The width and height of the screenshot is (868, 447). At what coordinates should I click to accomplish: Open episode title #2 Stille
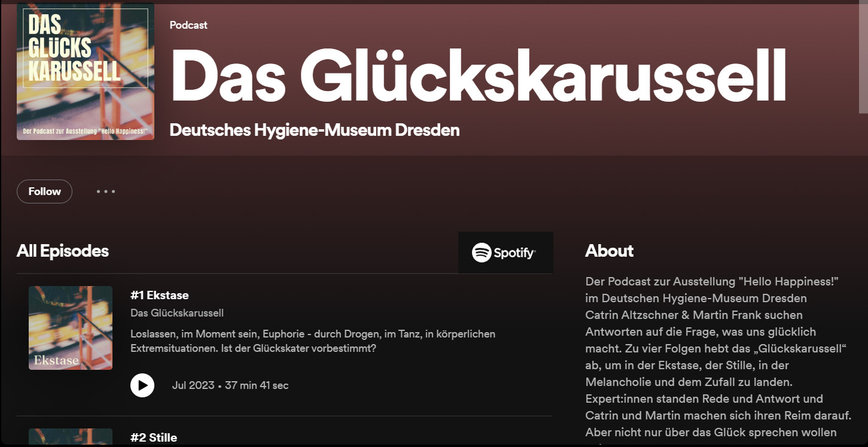154,437
